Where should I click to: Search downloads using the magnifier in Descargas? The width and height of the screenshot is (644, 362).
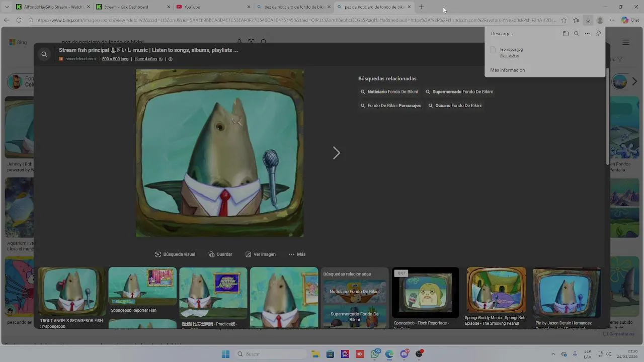[x=576, y=34]
